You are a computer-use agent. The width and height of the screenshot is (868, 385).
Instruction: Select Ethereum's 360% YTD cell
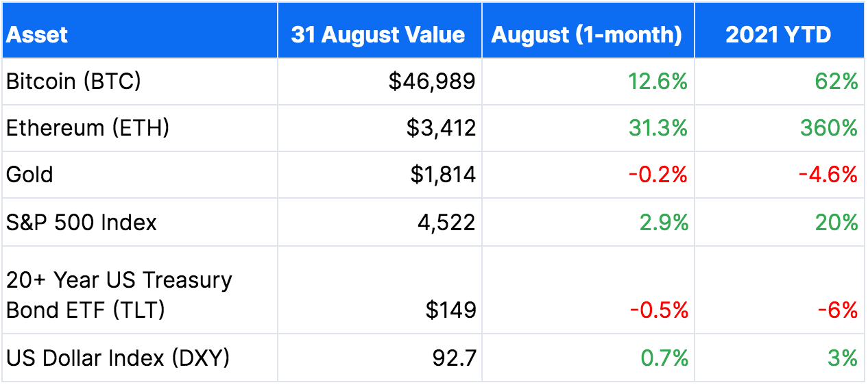pyautogui.click(x=779, y=128)
